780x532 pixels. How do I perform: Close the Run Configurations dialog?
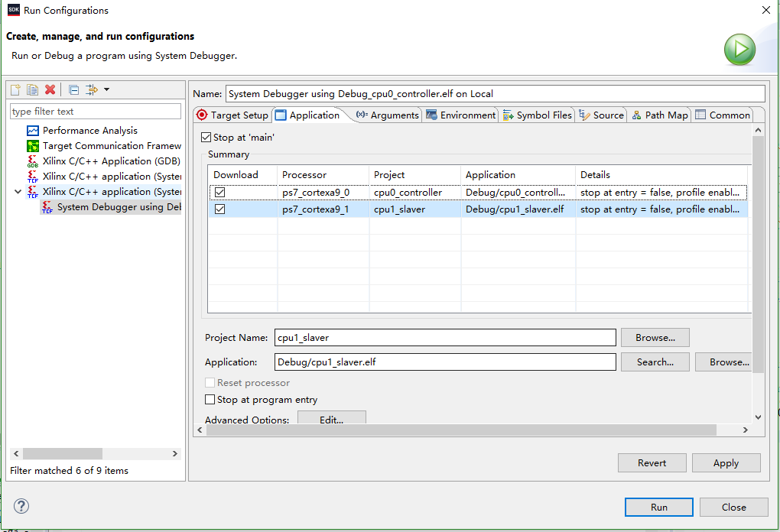tap(734, 507)
